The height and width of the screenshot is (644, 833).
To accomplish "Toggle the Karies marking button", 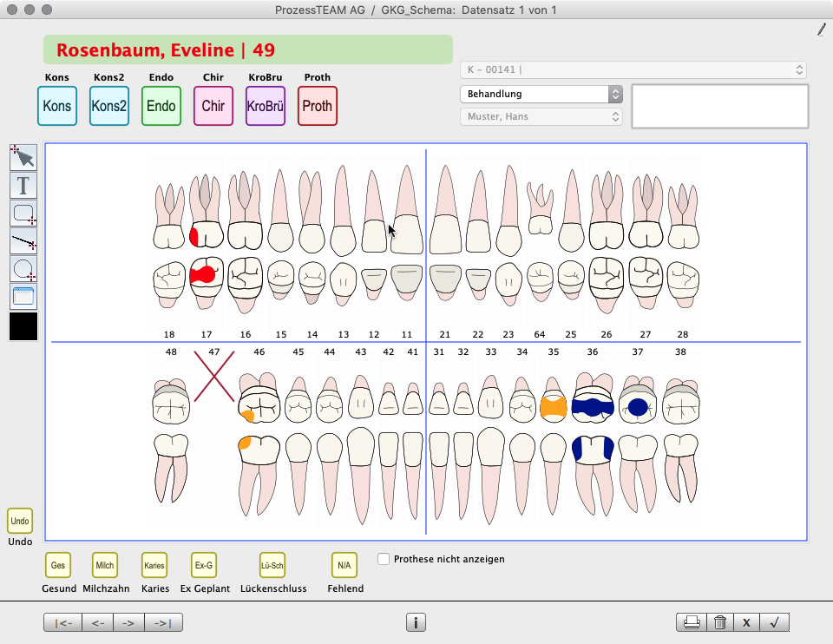I will [x=154, y=565].
